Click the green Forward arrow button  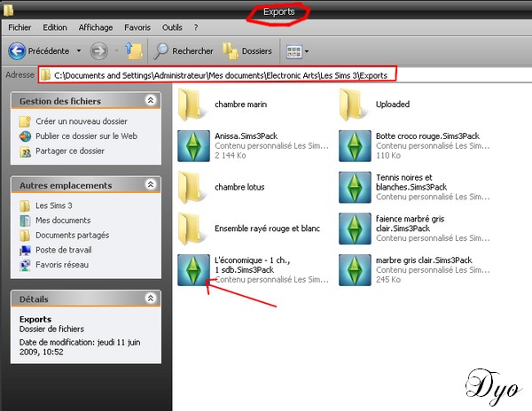point(98,51)
